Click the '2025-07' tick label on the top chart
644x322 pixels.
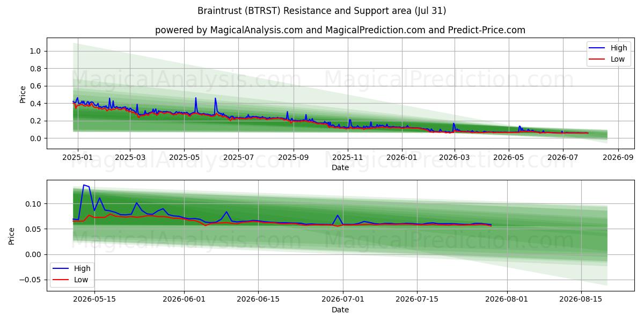click(238, 157)
